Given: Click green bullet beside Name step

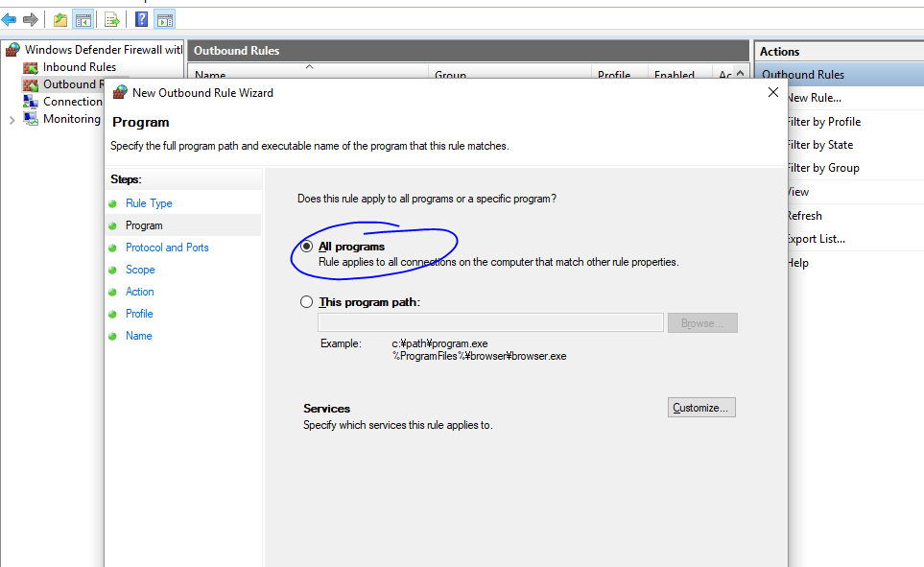Looking at the screenshot, I should [112, 337].
